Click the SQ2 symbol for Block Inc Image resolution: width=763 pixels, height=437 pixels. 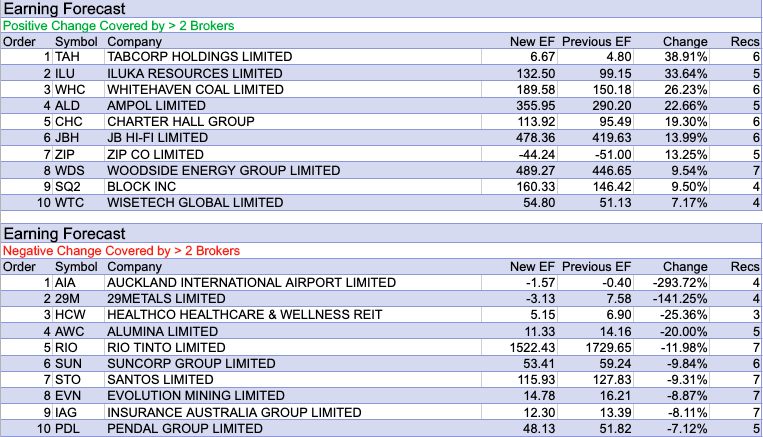tap(68, 186)
